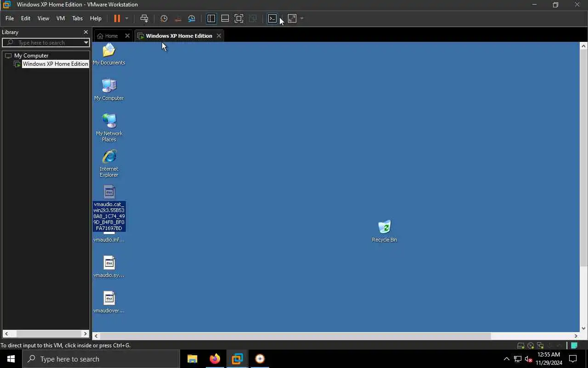Toggle the thumbnail bar view icon
This screenshot has height=368, width=588.
point(225,18)
